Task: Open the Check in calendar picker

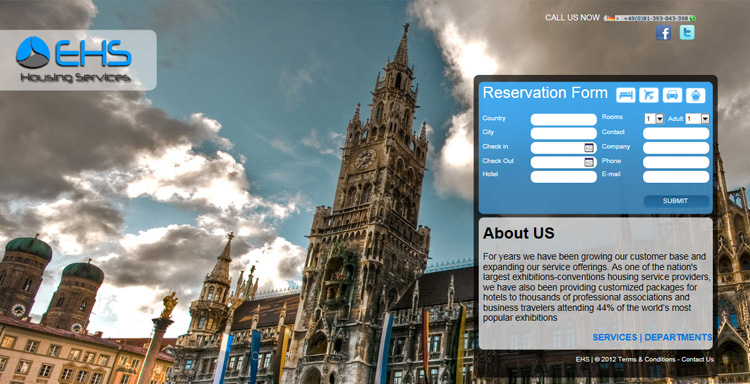Action: (589, 148)
